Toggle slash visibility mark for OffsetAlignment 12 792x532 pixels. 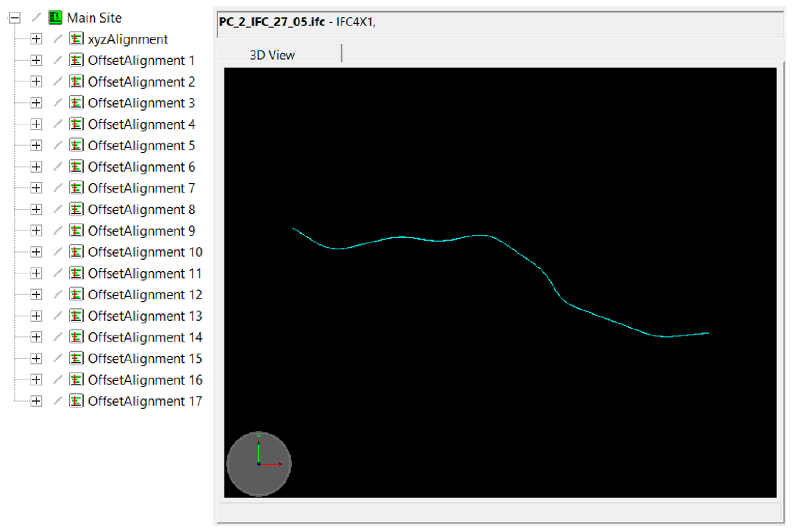58,294
